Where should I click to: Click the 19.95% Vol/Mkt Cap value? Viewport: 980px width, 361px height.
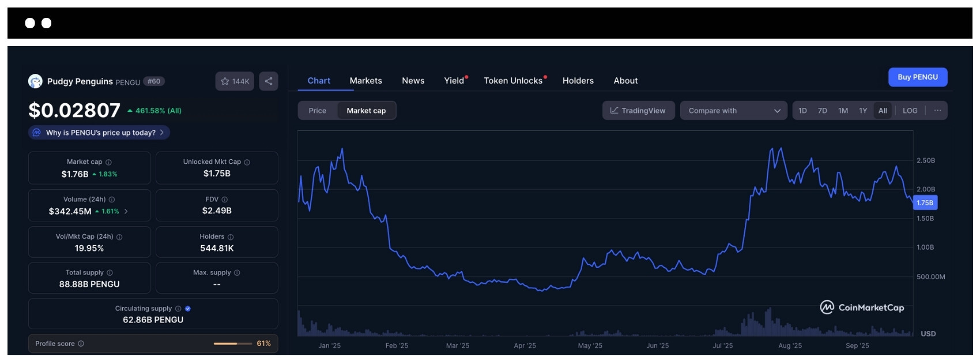89,249
